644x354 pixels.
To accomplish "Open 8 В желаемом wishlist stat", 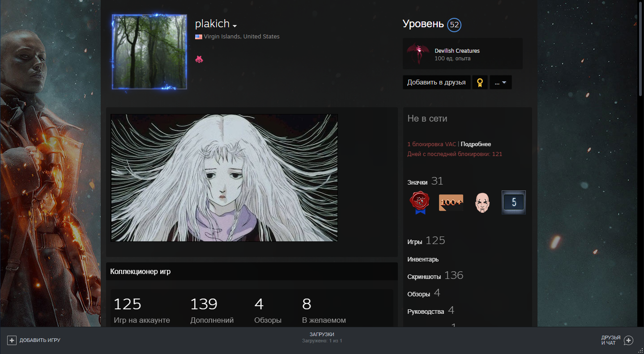I will (x=324, y=311).
